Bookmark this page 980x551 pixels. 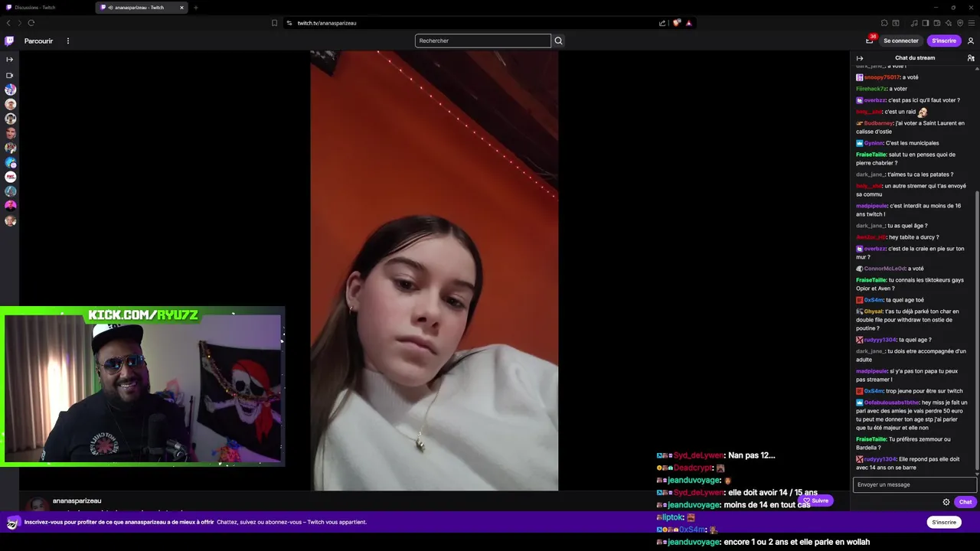[274, 23]
